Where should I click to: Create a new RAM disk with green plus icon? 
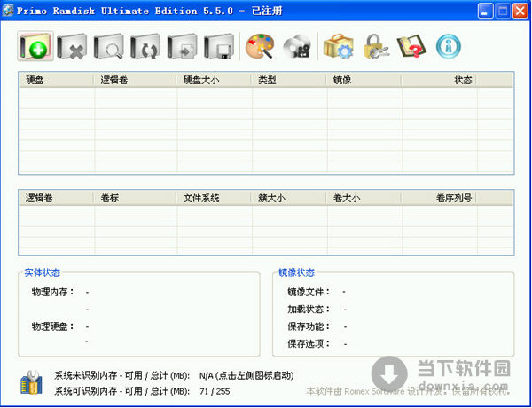(x=35, y=46)
